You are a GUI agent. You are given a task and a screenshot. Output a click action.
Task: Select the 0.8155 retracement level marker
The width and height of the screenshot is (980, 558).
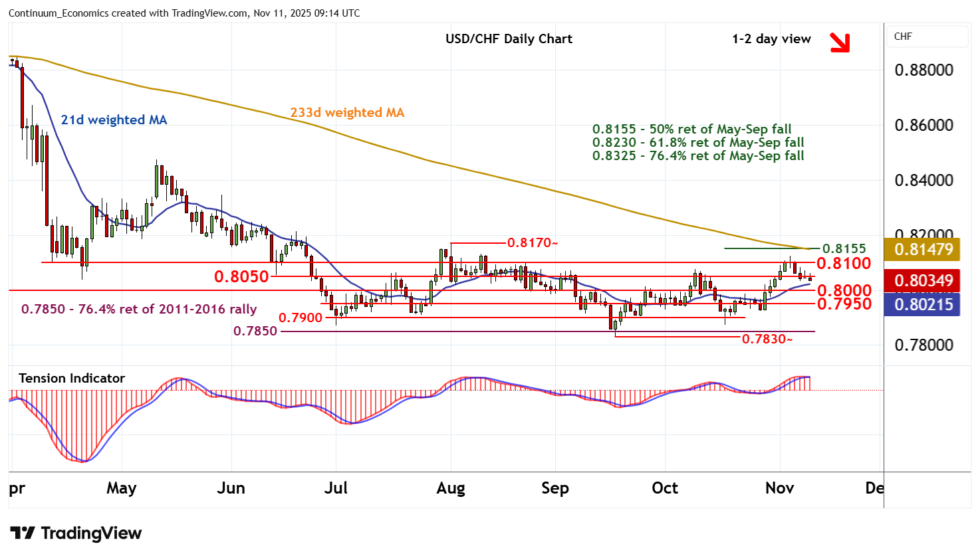[844, 248]
